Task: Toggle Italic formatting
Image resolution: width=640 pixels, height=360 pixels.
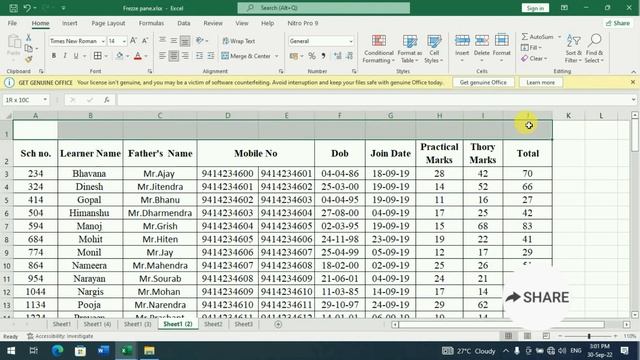Action: 64,56
